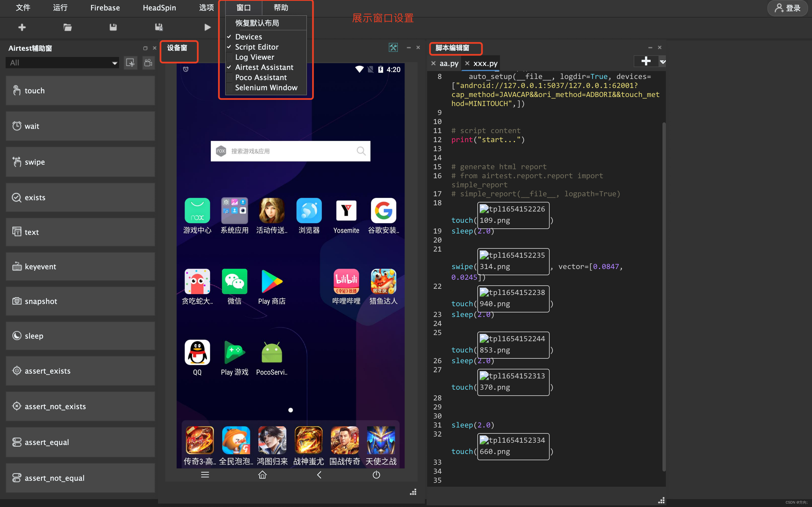
Task: Click the device power icon
Action: (x=376, y=475)
